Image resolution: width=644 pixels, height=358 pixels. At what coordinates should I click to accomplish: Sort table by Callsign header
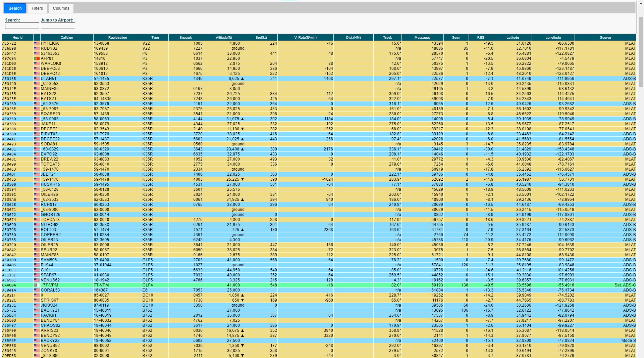click(67, 38)
